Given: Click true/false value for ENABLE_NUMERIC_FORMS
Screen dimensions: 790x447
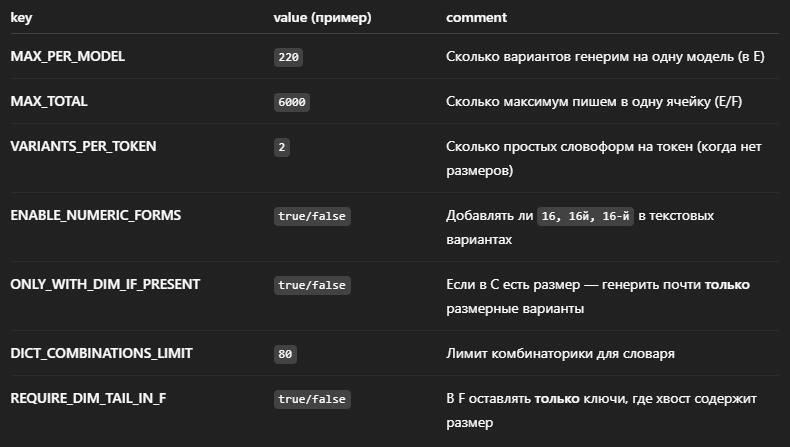Looking at the screenshot, I should (312, 216).
